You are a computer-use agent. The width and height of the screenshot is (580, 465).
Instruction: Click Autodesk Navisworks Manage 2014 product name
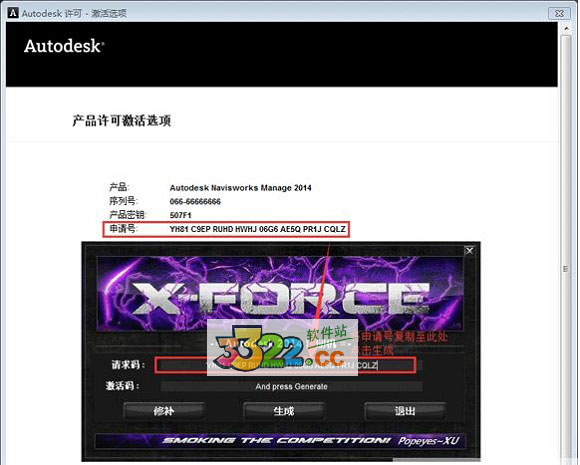tap(240, 188)
